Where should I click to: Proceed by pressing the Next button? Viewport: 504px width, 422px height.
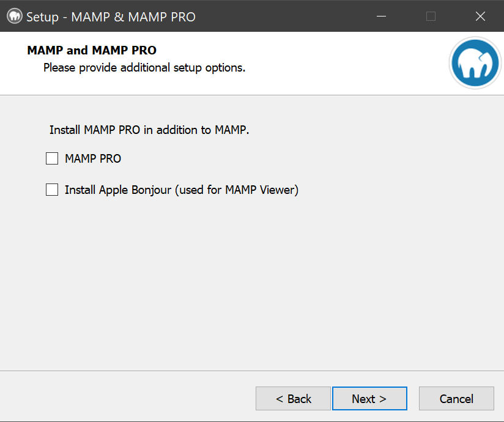pos(369,399)
